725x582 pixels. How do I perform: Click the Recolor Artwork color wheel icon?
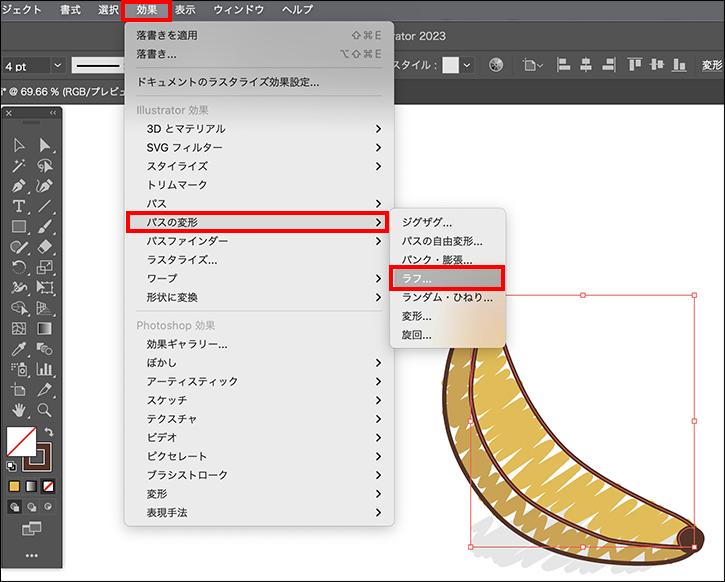[x=495, y=65]
